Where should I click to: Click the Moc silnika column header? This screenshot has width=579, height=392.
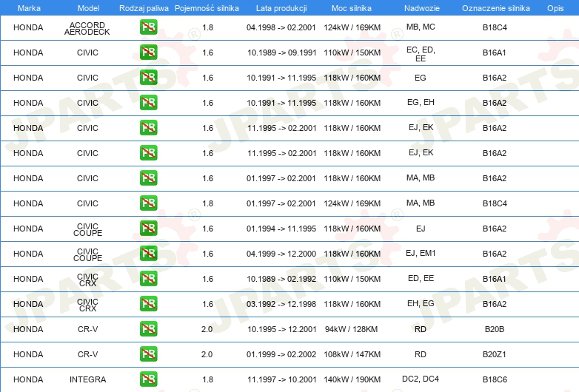pyautogui.click(x=352, y=8)
